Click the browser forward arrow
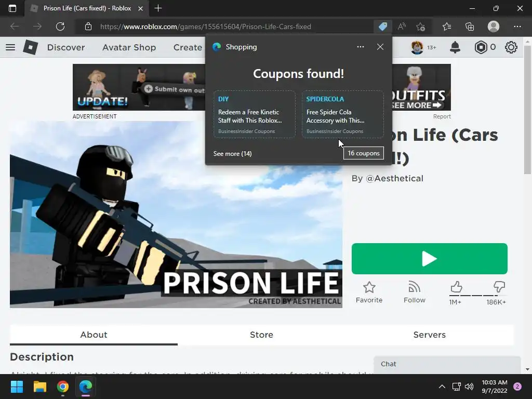 pyautogui.click(x=37, y=26)
